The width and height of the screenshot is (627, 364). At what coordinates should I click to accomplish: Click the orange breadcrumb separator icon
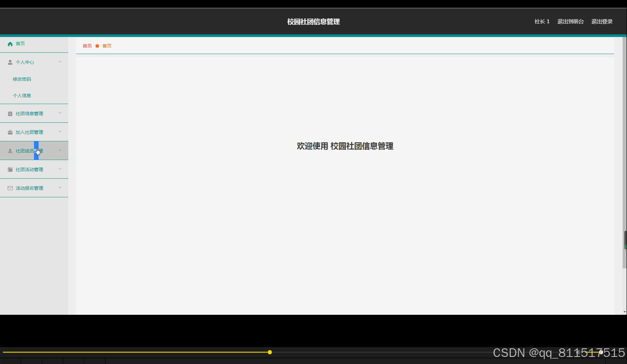point(97,46)
